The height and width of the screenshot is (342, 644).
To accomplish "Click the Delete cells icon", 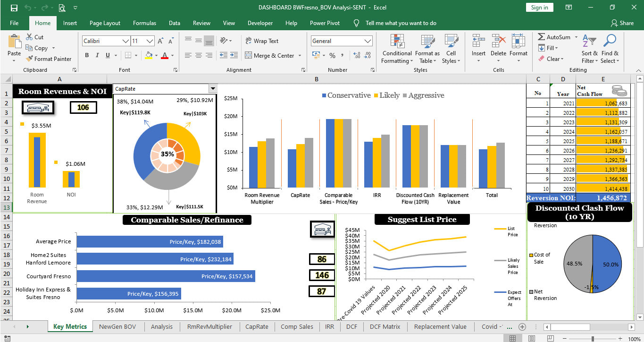I will [498, 41].
